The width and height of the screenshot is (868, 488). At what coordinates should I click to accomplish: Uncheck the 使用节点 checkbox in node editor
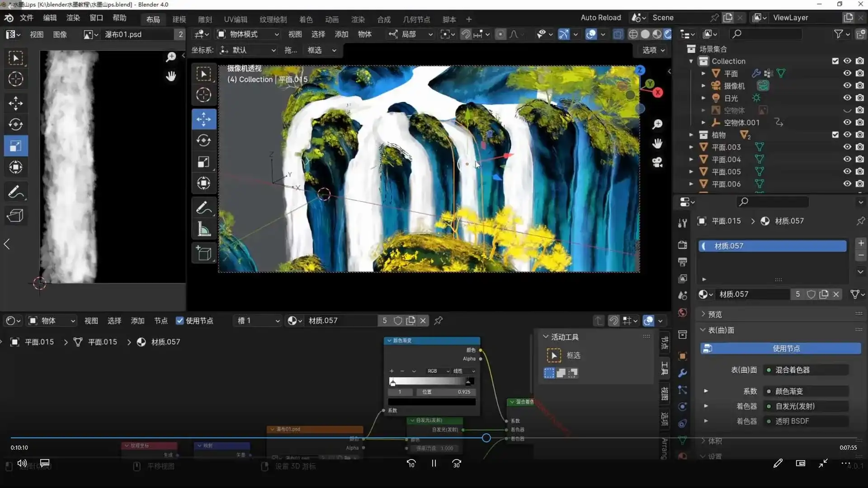pyautogui.click(x=180, y=321)
